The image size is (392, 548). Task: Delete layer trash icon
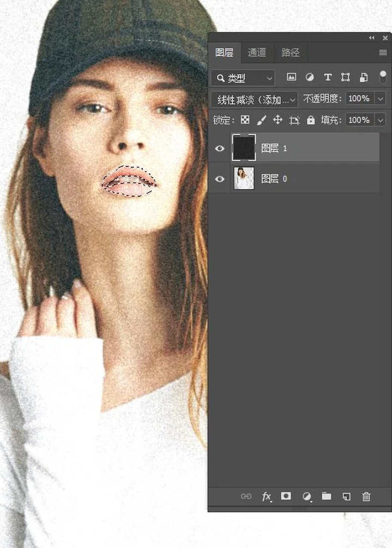coord(366,496)
